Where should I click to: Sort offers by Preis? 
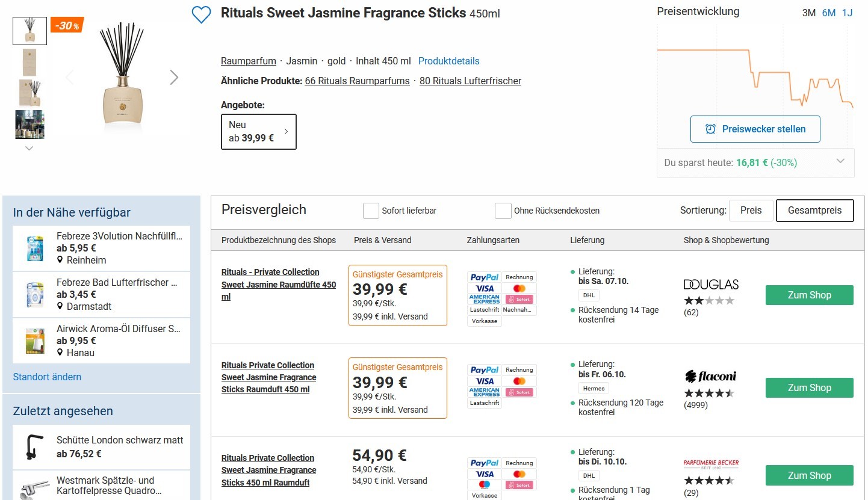coord(751,210)
